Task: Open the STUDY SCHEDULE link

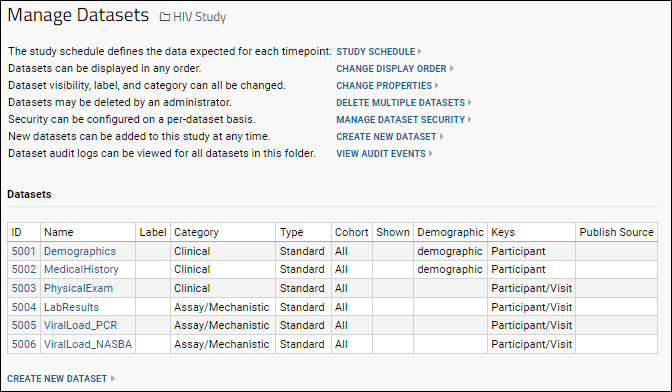Action: point(375,52)
